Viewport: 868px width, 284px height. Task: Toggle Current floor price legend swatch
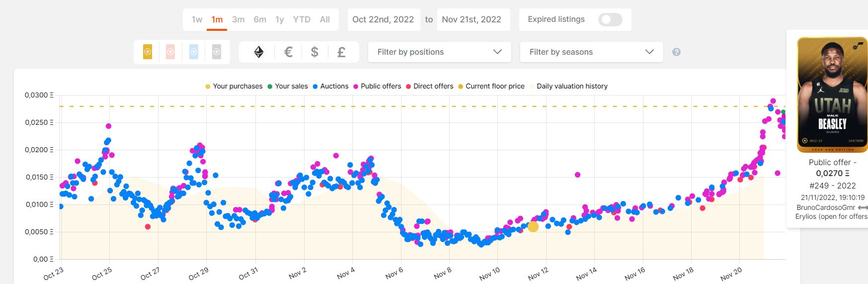point(461,87)
